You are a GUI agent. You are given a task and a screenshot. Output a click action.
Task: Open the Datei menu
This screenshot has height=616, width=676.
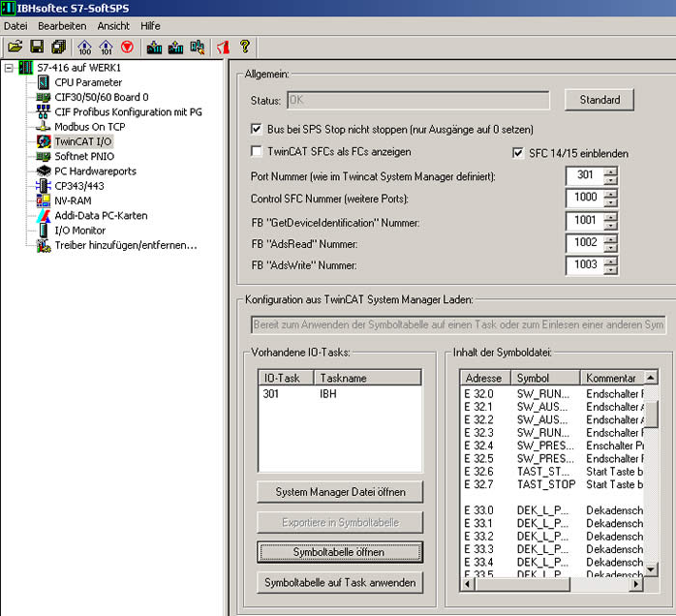pos(15,26)
